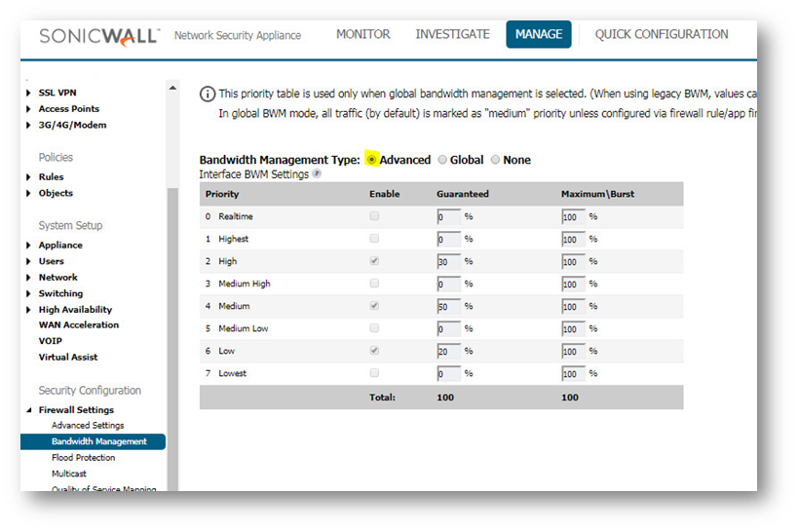Choose the Advanced bandwidth management option
The image size is (798, 532).
point(372,160)
